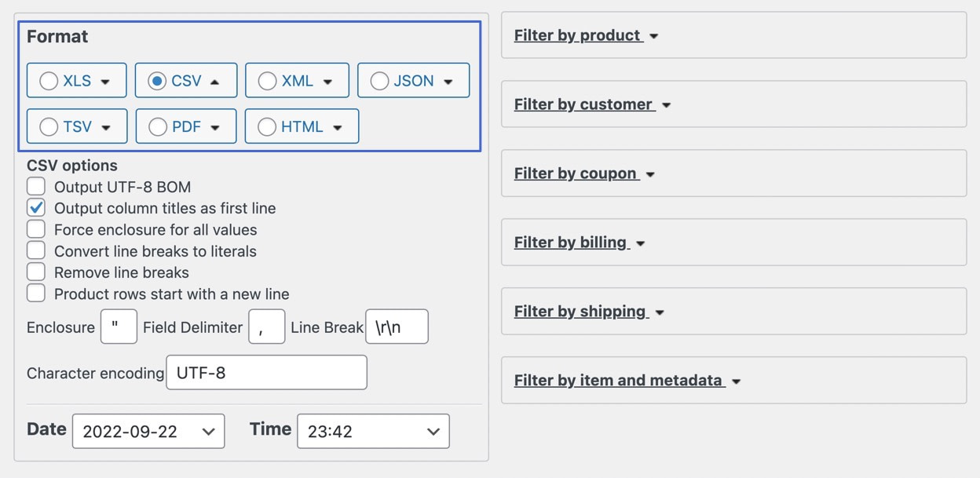Select the JSON export format
Screen dimensions: 980x478
380,80
